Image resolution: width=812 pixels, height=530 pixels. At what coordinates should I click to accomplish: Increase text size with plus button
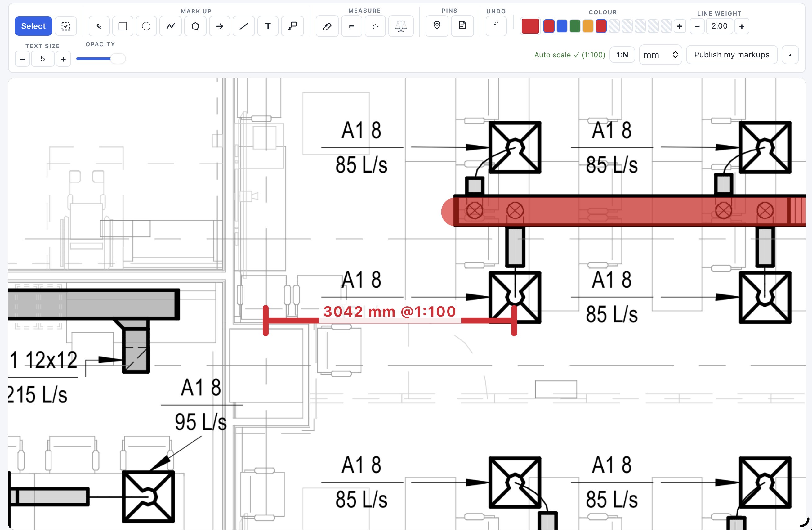click(x=63, y=59)
